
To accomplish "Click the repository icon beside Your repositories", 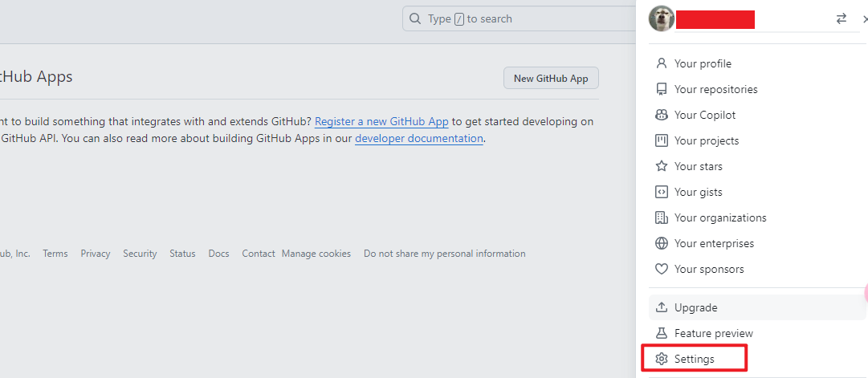I will tap(662, 89).
